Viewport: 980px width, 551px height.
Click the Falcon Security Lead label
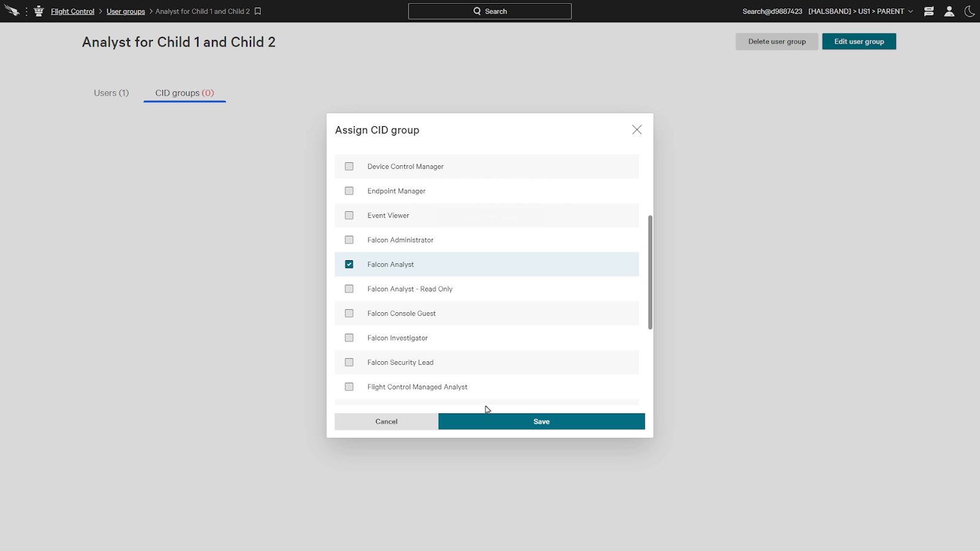401,362
